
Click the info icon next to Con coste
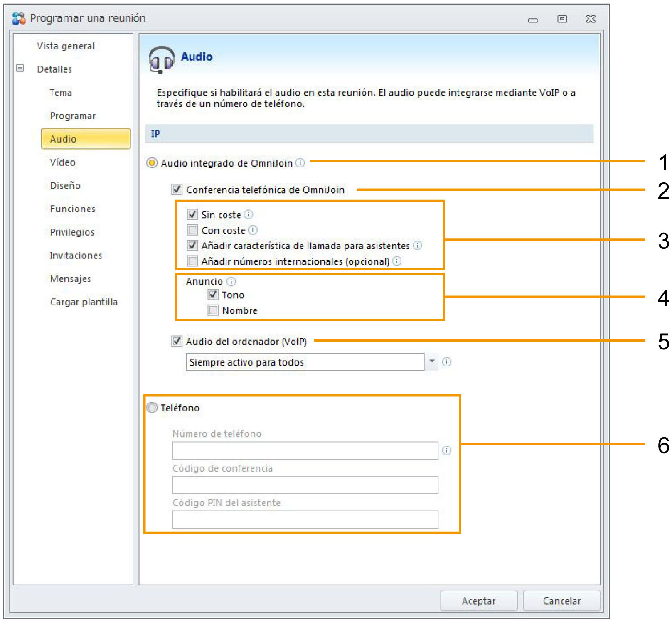coord(253,230)
